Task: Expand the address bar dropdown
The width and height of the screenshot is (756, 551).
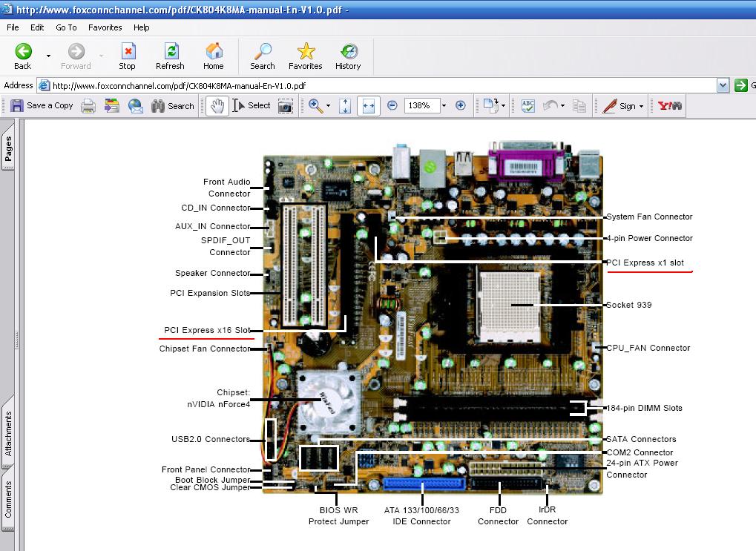Action: [723, 86]
